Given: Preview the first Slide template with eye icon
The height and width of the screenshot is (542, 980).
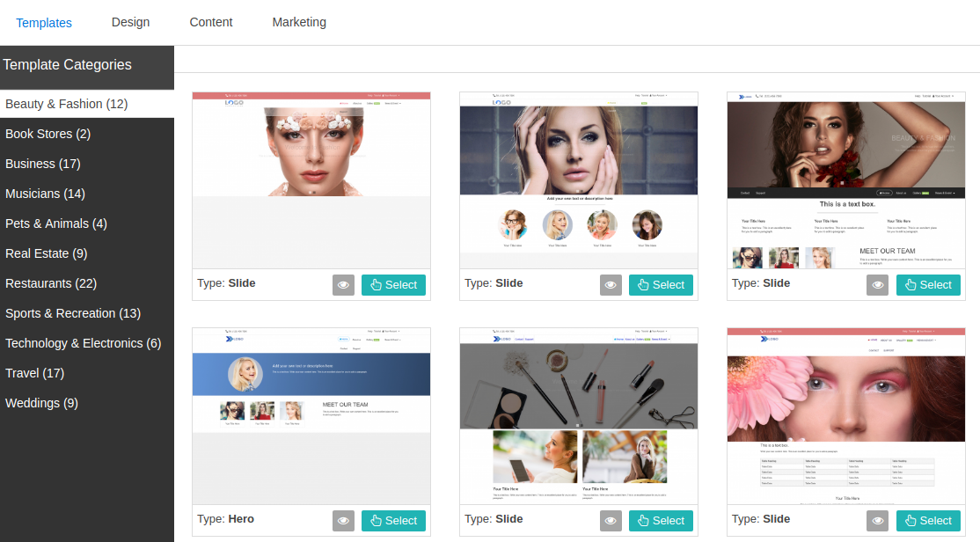Looking at the screenshot, I should point(343,284).
